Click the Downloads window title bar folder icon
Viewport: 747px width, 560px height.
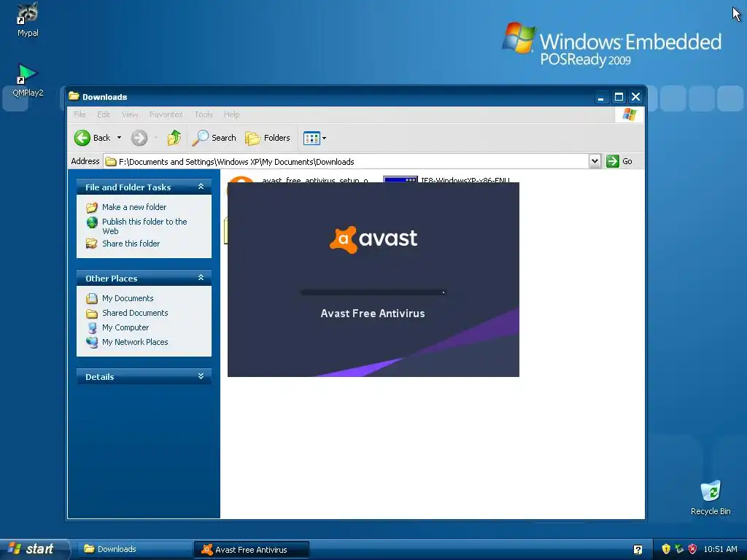tap(74, 96)
